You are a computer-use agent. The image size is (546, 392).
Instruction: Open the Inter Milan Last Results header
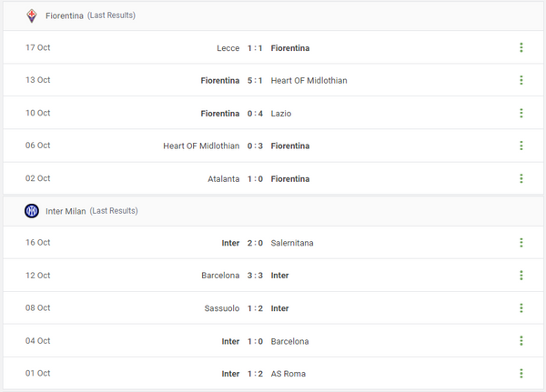pos(273,211)
